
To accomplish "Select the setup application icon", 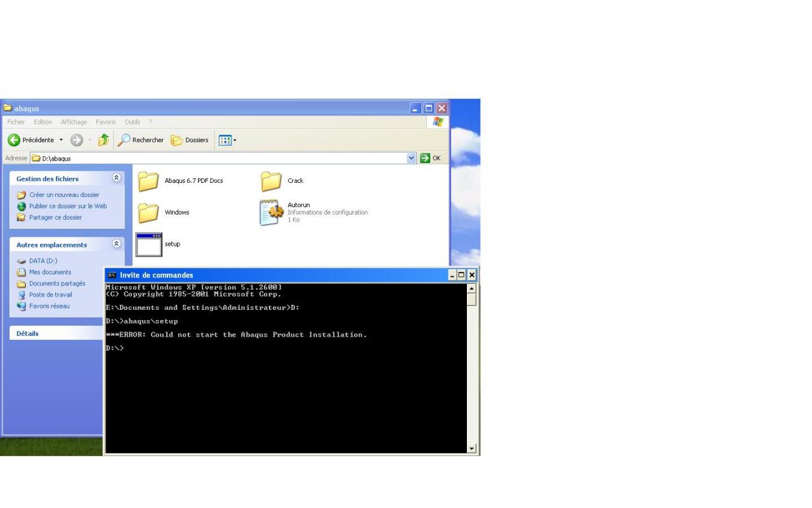I will [148, 244].
